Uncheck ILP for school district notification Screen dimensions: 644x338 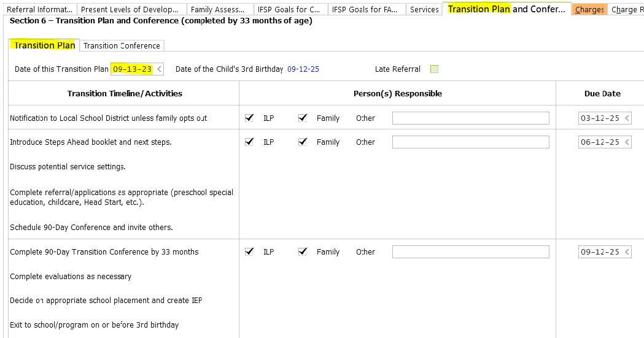point(249,118)
